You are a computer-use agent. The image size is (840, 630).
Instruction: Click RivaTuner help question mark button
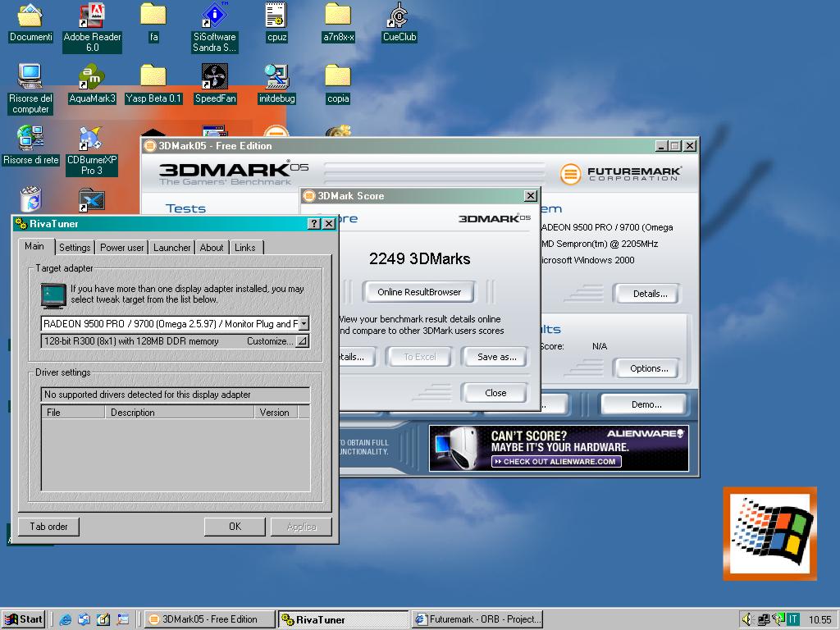click(x=314, y=223)
